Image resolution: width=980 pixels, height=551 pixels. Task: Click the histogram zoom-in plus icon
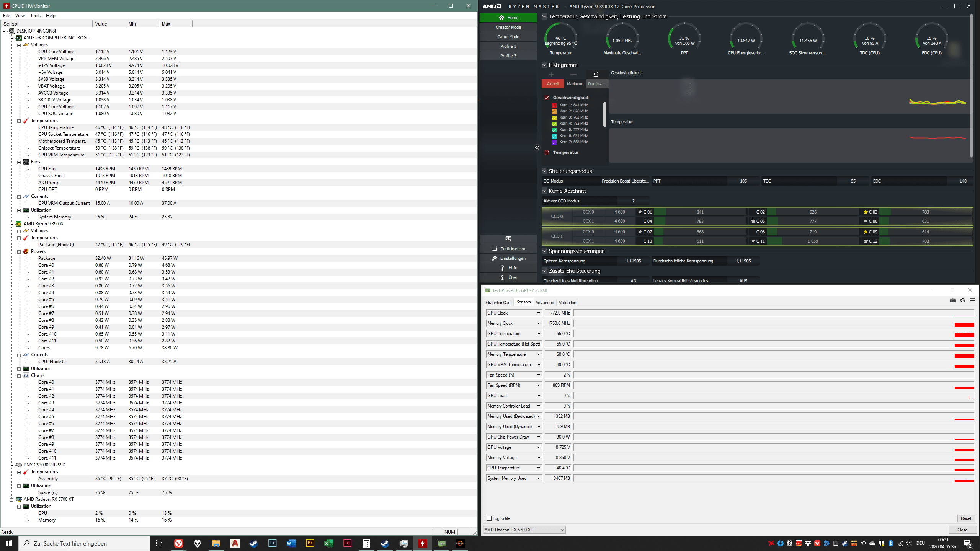[551, 75]
